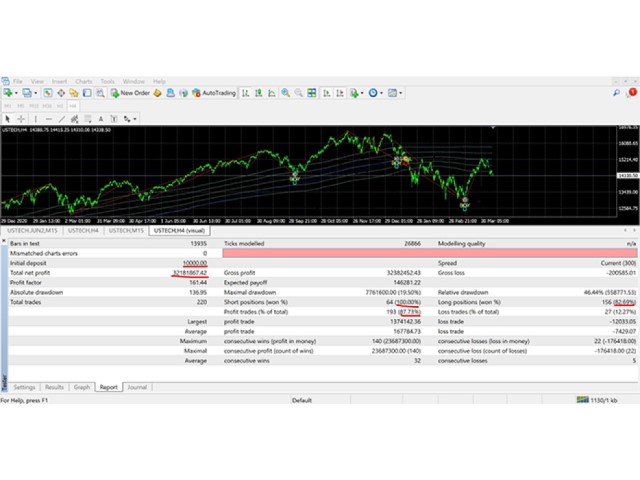The height and width of the screenshot is (480, 640).
Task: Expand the Profiles dropdown arrow
Action: (x=36, y=93)
